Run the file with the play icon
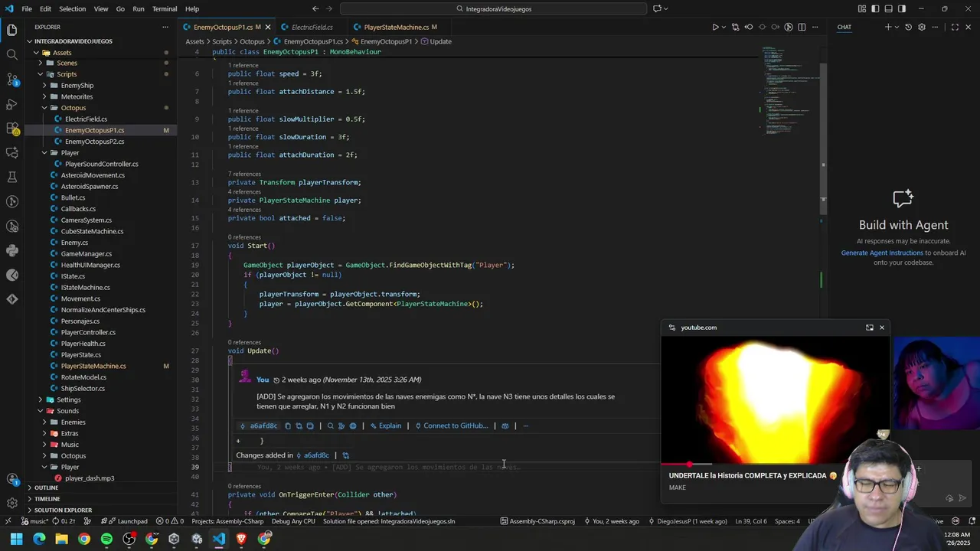The height and width of the screenshot is (551, 980). coord(715,27)
